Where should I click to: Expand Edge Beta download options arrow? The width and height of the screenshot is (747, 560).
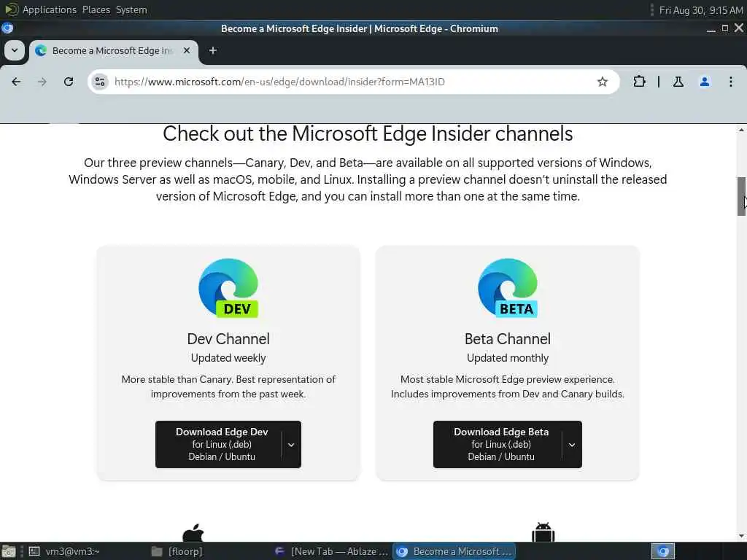tap(572, 445)
